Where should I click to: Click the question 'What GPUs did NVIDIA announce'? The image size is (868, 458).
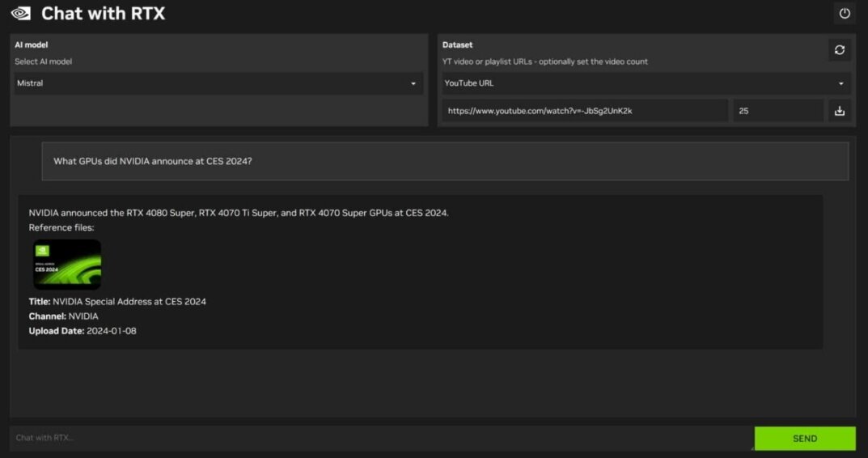point(153,161)
